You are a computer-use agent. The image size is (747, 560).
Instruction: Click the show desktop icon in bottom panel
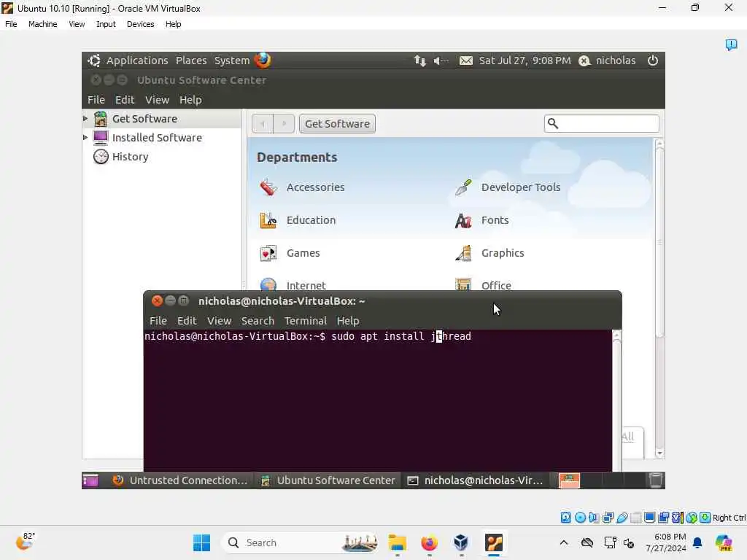[90, 481]
